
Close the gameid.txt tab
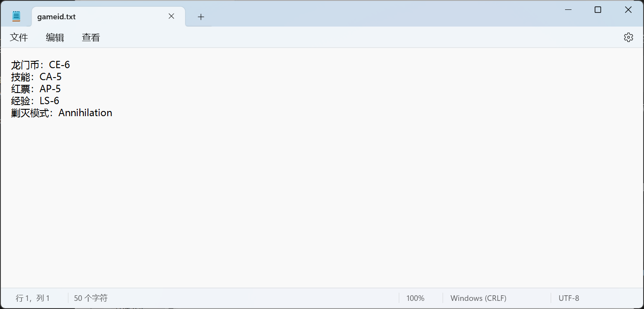(171, 16)
